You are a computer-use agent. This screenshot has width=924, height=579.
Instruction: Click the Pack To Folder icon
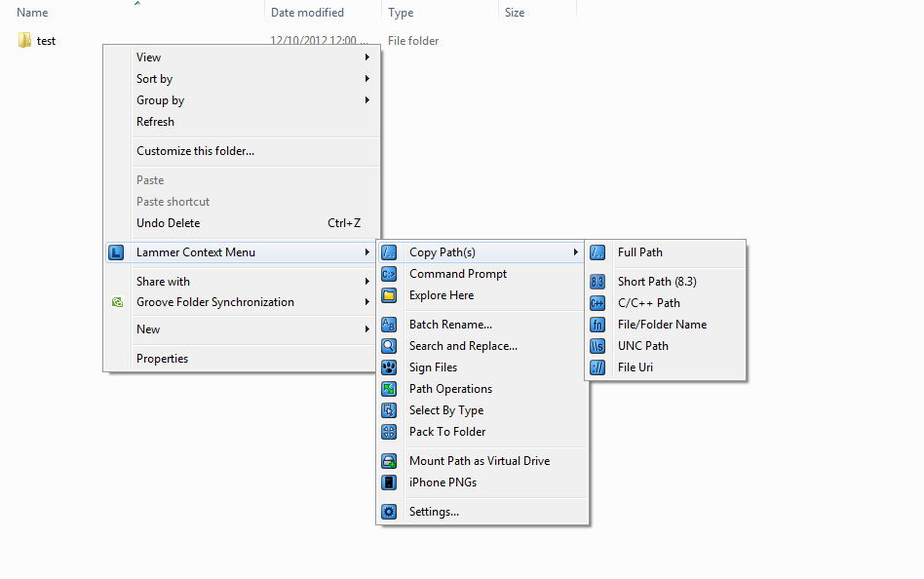(x=389, y=432)
